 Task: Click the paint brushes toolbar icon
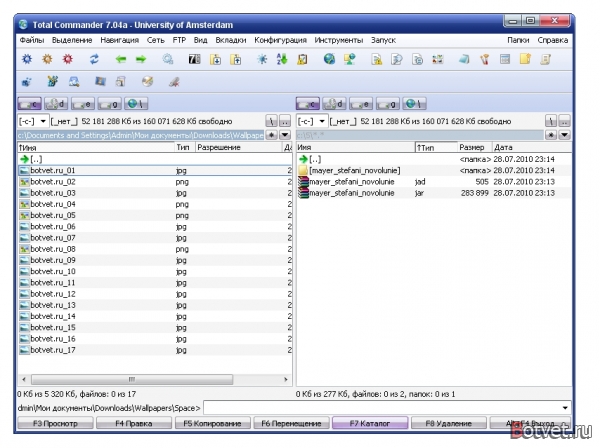click(484, 59)
